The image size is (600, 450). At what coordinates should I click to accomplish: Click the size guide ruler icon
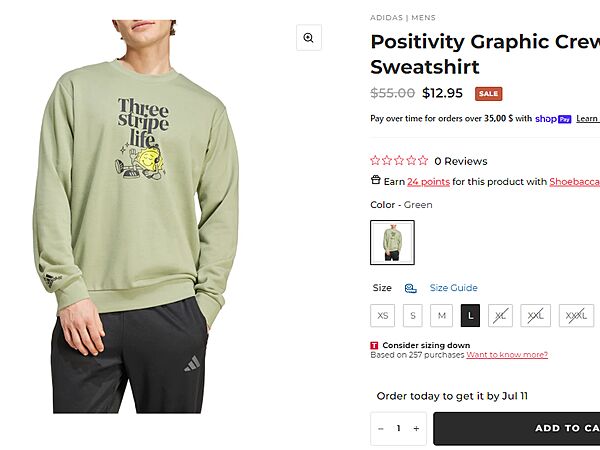[x=411, y=288]
